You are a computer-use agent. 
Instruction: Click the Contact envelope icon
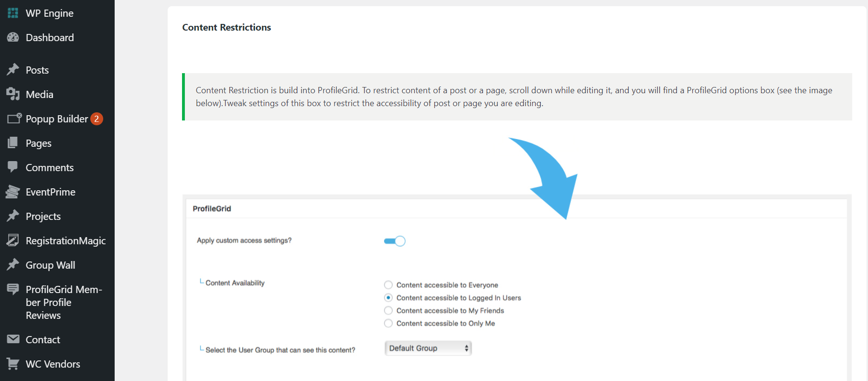tap(13, 339)
